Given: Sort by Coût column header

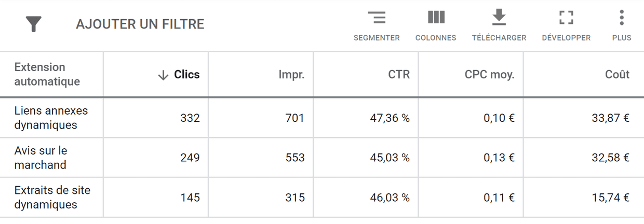Looking at the screenshot, I should [617, 75].
